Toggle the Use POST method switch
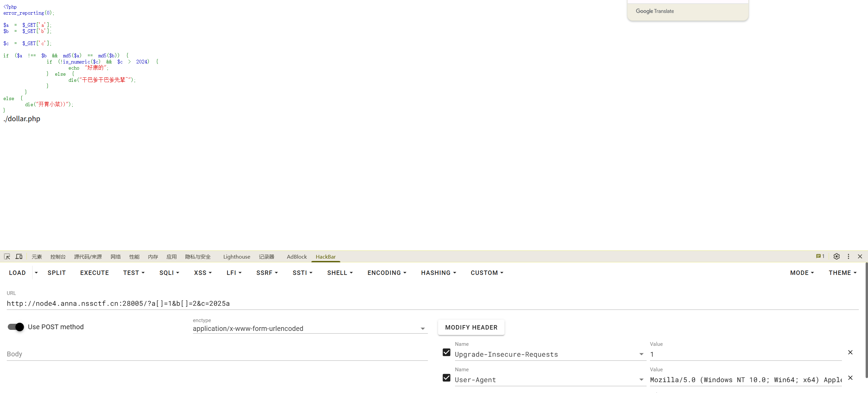 tap(16, 327)
